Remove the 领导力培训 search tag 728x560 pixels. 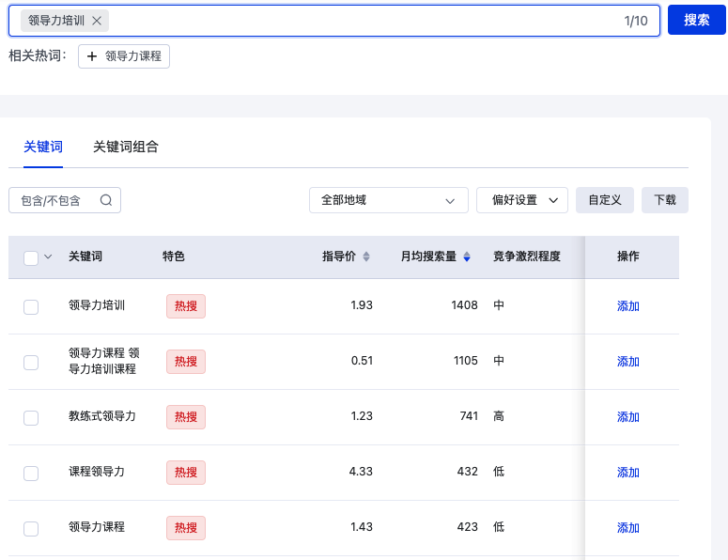[97, 21]
